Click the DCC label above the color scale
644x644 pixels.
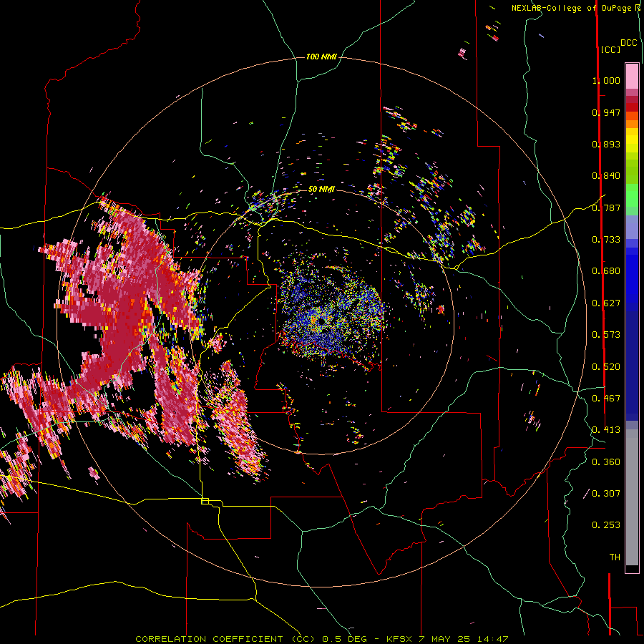[628, 43]
